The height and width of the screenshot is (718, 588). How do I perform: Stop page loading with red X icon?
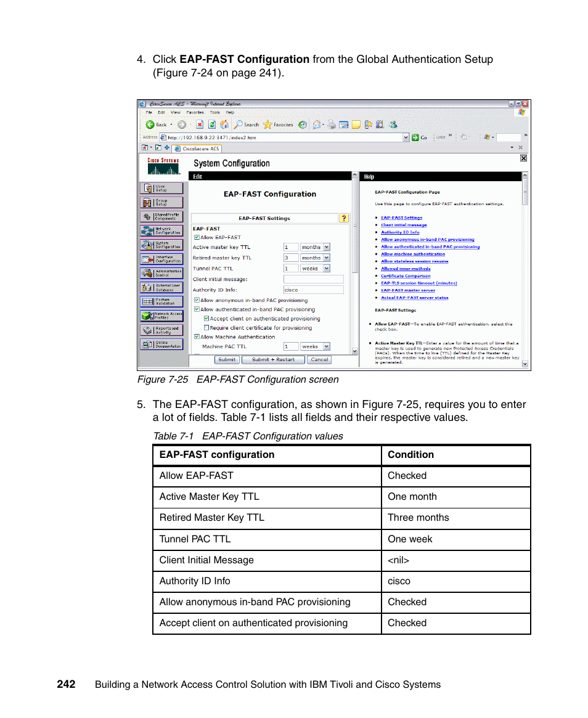[x=200, y=124]
